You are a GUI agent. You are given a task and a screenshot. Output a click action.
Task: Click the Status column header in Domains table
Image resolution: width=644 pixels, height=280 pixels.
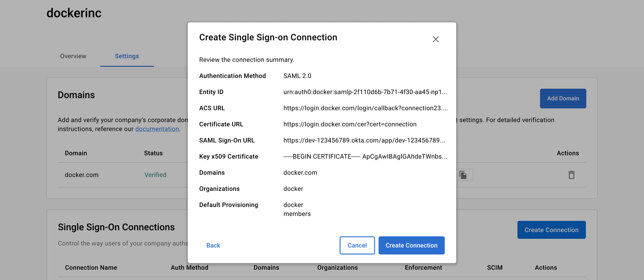click(153, 153)
